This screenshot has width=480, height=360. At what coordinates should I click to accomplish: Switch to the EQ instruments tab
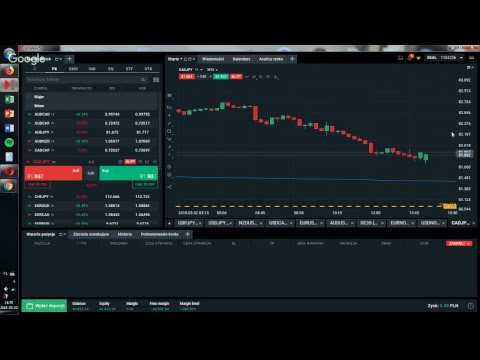pyautogui.click(x=111, y=69)
